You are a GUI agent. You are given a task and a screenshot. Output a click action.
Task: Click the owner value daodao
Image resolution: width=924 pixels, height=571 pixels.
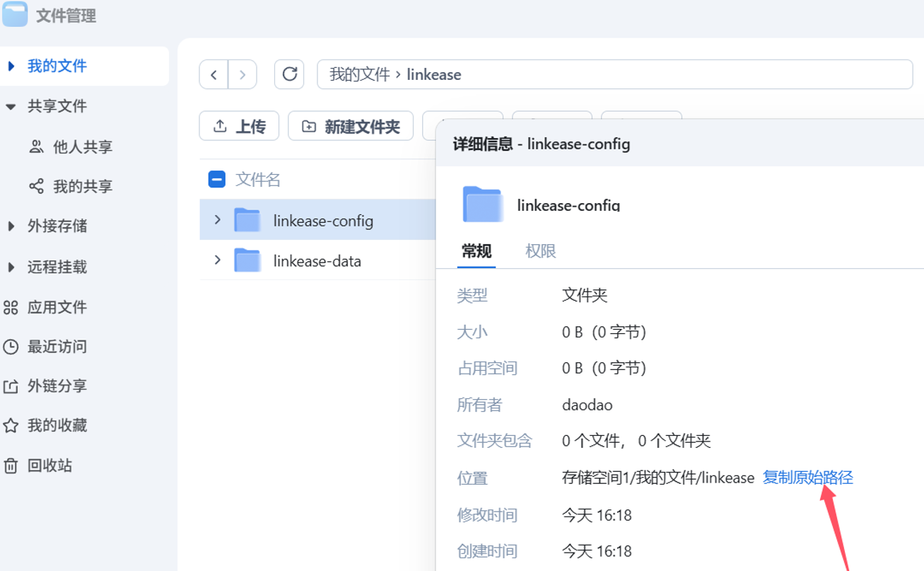click(587, 405)
